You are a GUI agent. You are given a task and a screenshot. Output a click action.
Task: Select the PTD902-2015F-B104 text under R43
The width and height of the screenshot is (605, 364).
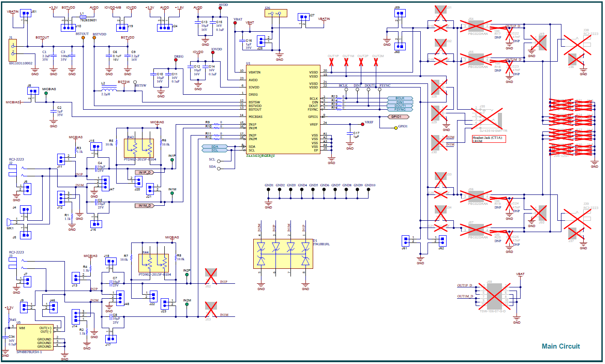tap(139, 160)
